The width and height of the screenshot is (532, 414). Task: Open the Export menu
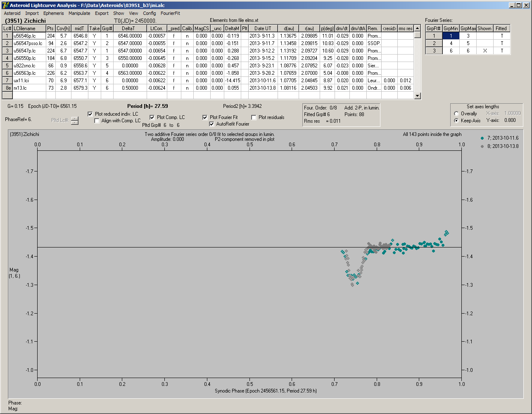point(102,13)
